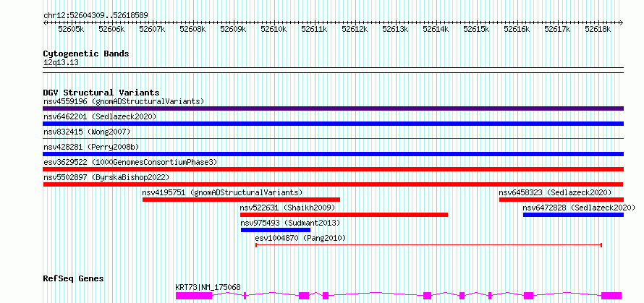Open the nsv6458323 label text
644x303 pixels.
click(555, 192)
